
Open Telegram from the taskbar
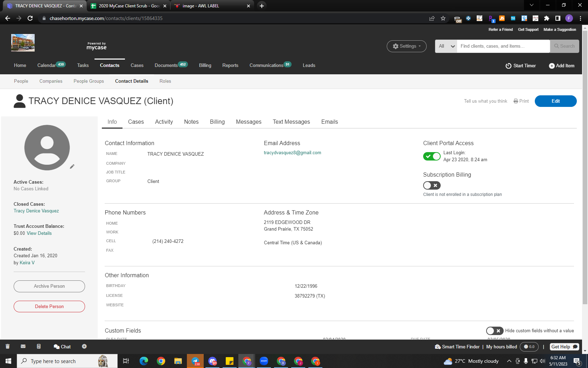point(195,361)
